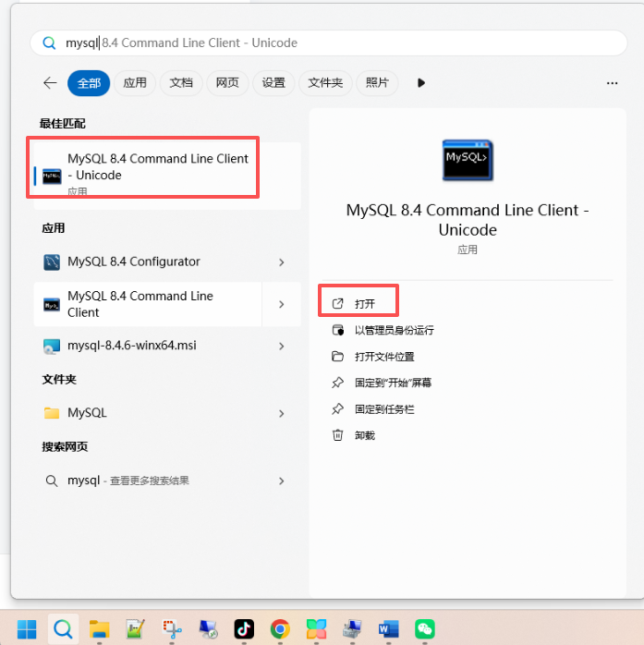Pin to Start with 固定到"开始"屏幕
Screen dimensions: 644x645
click(x=382, y=383)
